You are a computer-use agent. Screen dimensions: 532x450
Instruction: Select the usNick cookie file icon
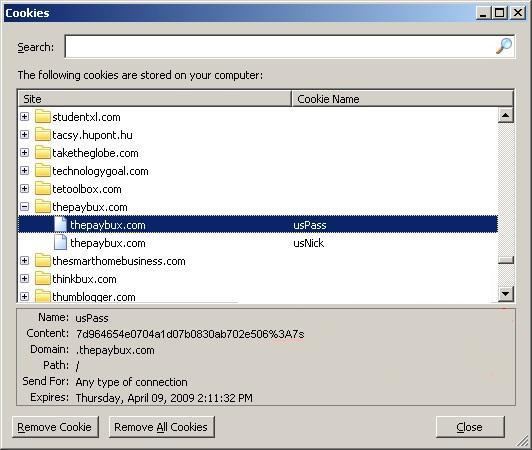point(61,243)
